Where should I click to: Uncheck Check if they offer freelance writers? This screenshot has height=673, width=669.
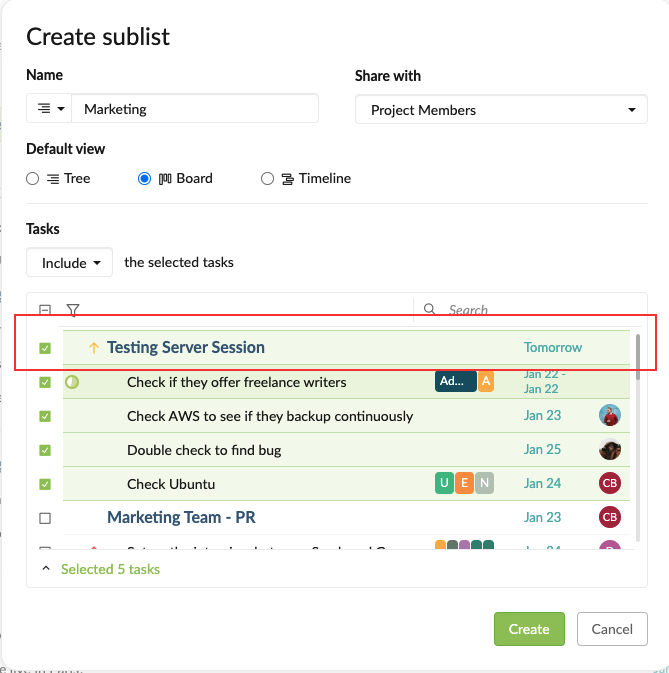45,382
